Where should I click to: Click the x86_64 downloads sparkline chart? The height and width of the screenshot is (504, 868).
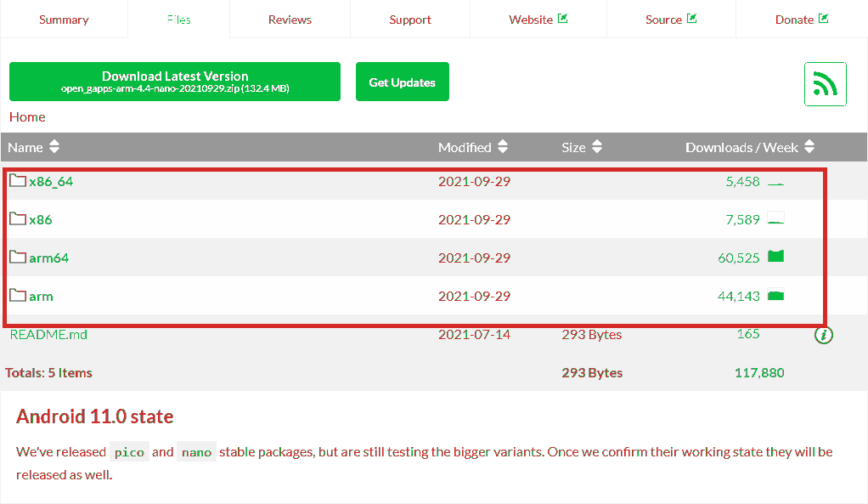click(775, 182)
